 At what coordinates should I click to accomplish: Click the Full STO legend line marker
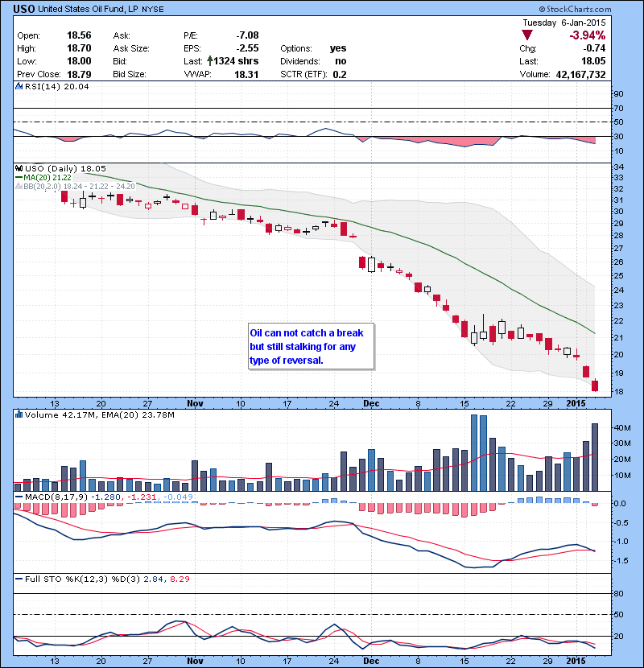click(19, 579)
